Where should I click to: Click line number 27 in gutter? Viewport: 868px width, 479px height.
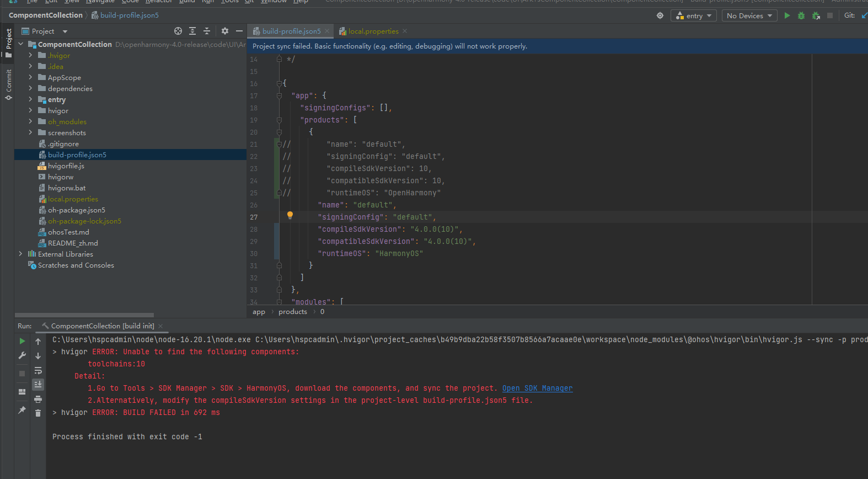pos(254,217)
